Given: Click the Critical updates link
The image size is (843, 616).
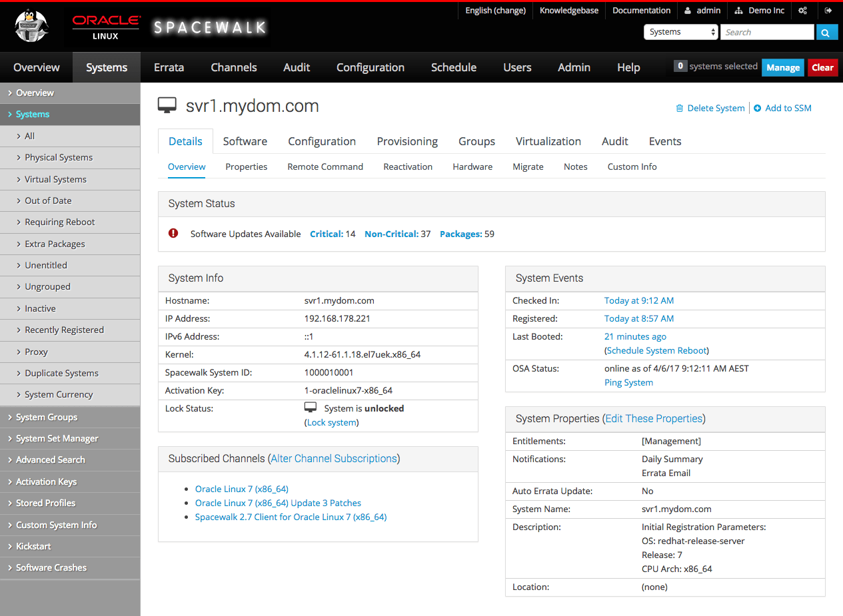Looking at the screenshot, I should (327, 234).
